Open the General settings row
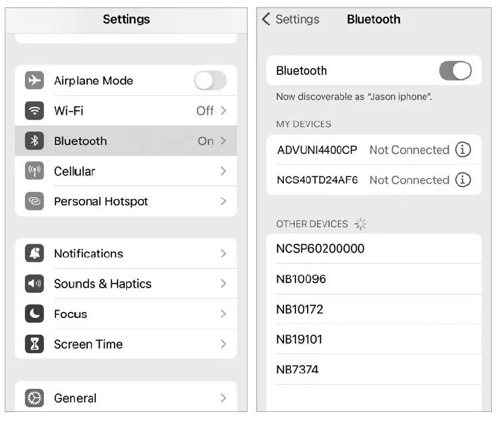Screen dimensions: 504x424 [x=125, y=398]
